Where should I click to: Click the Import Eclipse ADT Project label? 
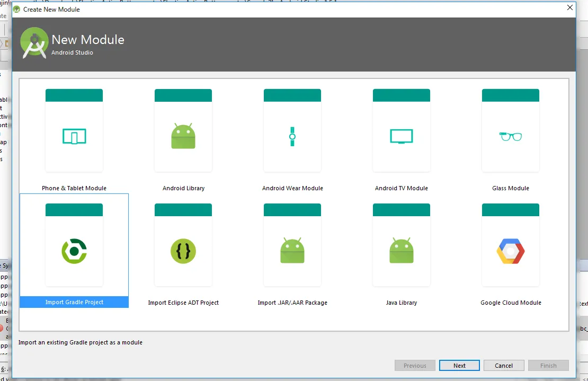pyautogui.click(x=183, y=303)
